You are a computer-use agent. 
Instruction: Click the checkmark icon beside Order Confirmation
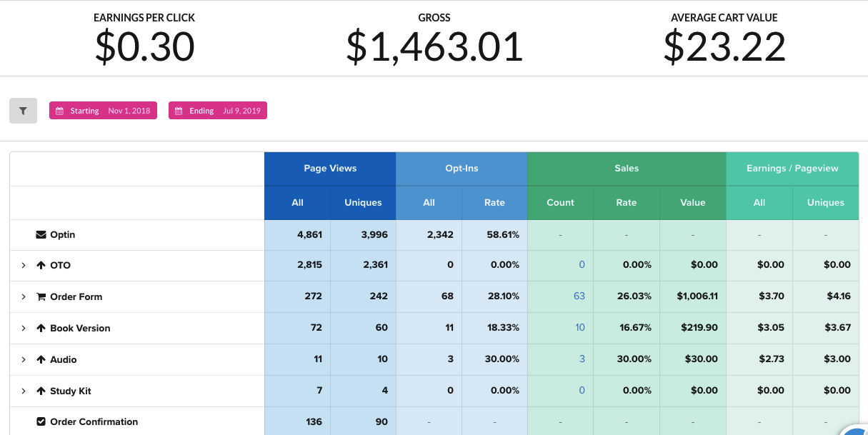tap(41, 422)
